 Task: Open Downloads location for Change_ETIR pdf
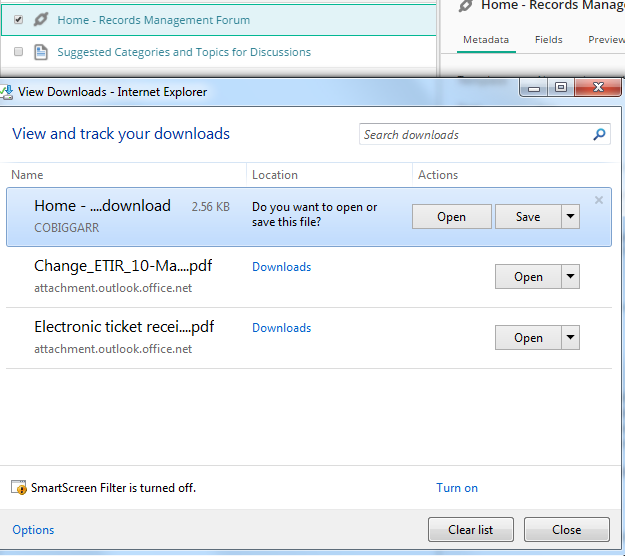[x=281, y=267]
